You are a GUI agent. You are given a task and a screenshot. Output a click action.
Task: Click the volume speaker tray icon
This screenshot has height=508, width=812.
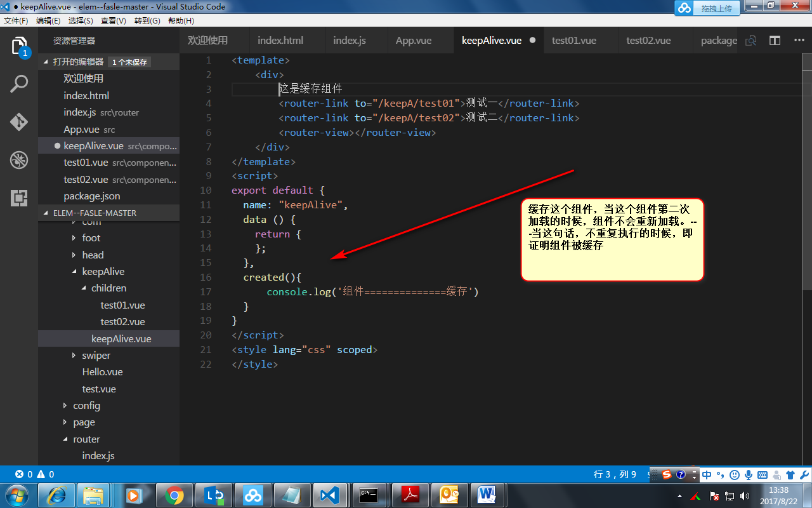click(744, 495)
